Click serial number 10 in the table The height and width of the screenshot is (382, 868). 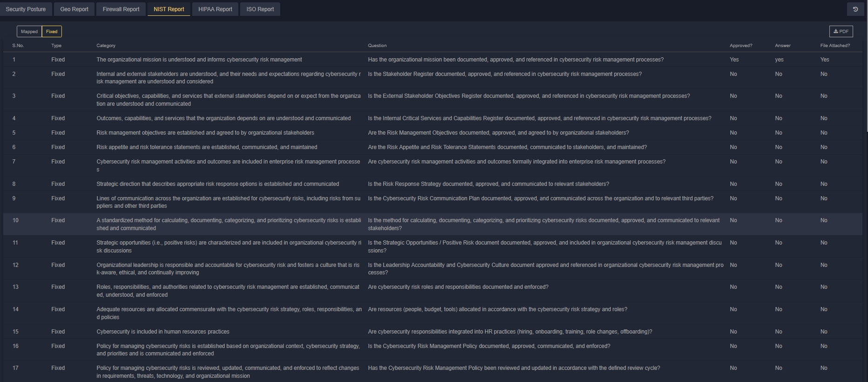tap(15, 220)
